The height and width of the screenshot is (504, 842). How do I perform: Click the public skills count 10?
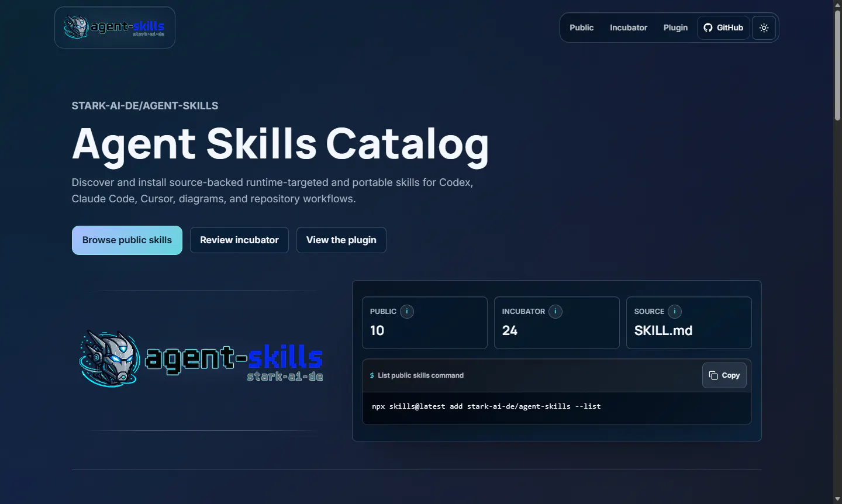(x=377, y=330)
